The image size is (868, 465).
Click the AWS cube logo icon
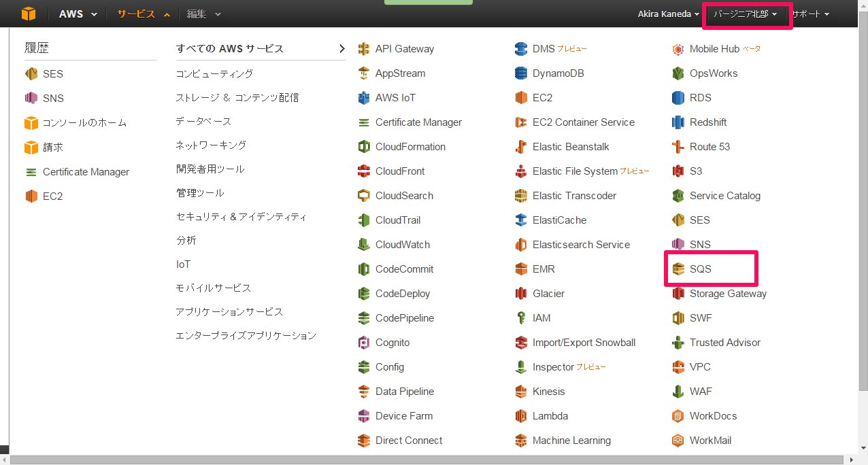(28, 14)
